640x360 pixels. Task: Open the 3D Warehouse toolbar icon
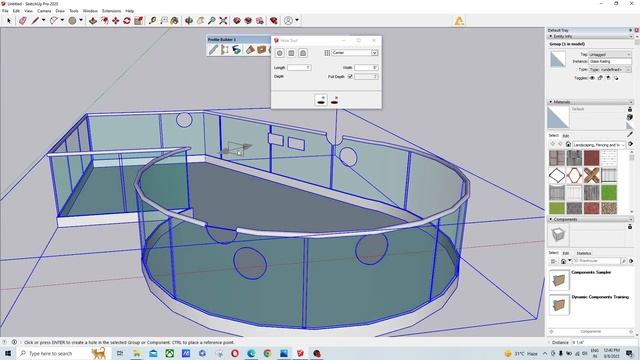pyautogui.click(x=237, y=20)
